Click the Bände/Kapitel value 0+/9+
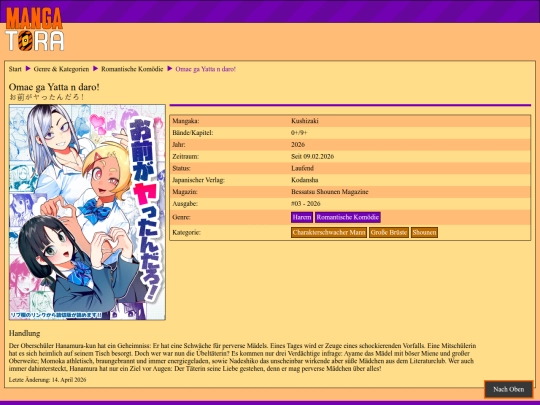The width and height of the screenshot is (540, 405). pyautogui.click(x=299, y=133)
